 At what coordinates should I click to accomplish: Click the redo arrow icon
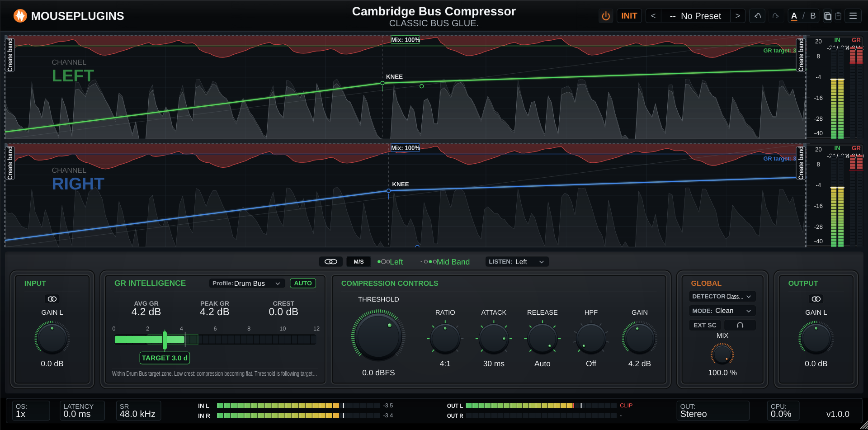775,16
